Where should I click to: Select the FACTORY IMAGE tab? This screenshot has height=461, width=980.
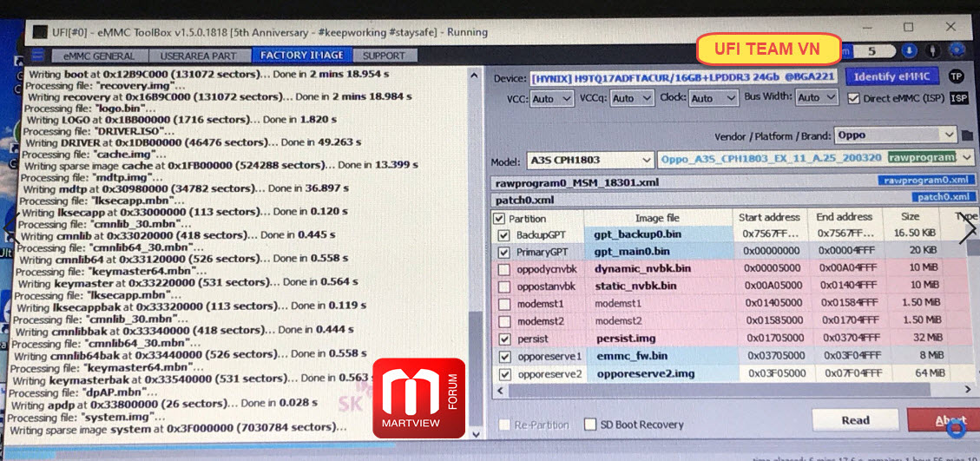click(302, 55)
